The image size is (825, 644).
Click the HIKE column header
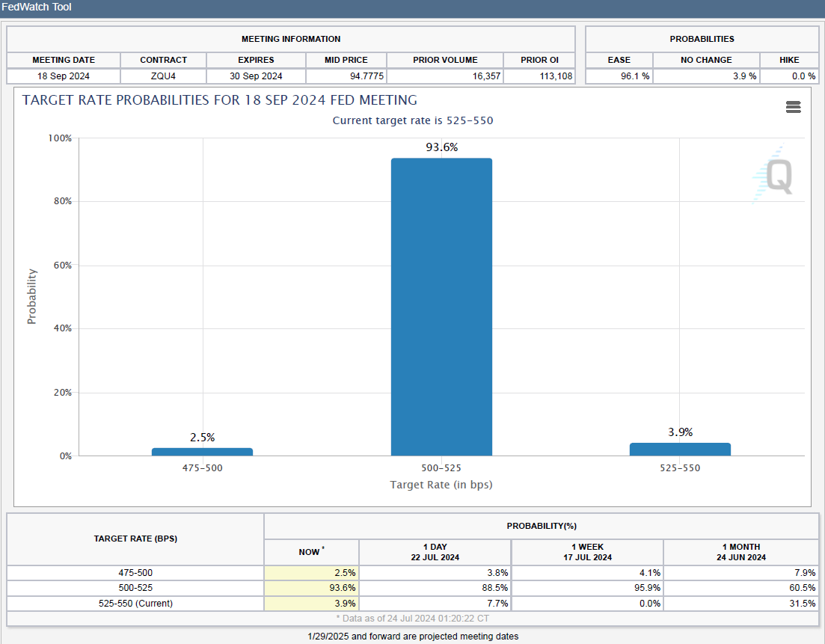789,60
